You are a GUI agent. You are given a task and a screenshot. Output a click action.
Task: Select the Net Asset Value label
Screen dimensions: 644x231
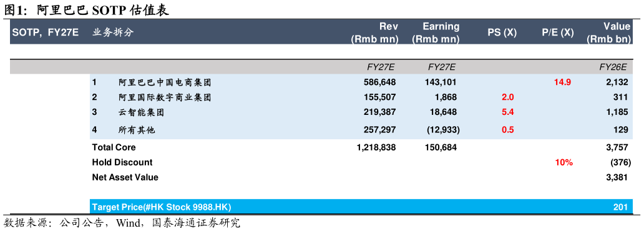pyautogui.click(x=125, y=177)
